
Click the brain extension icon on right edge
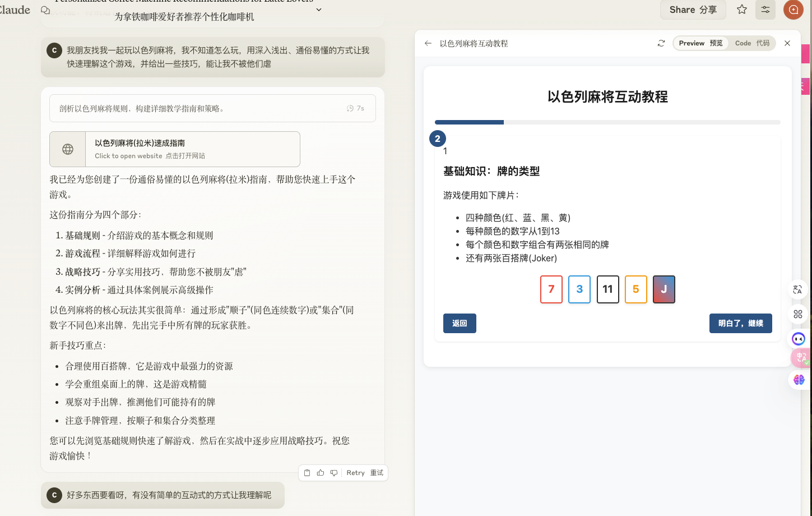coord(799,380)
